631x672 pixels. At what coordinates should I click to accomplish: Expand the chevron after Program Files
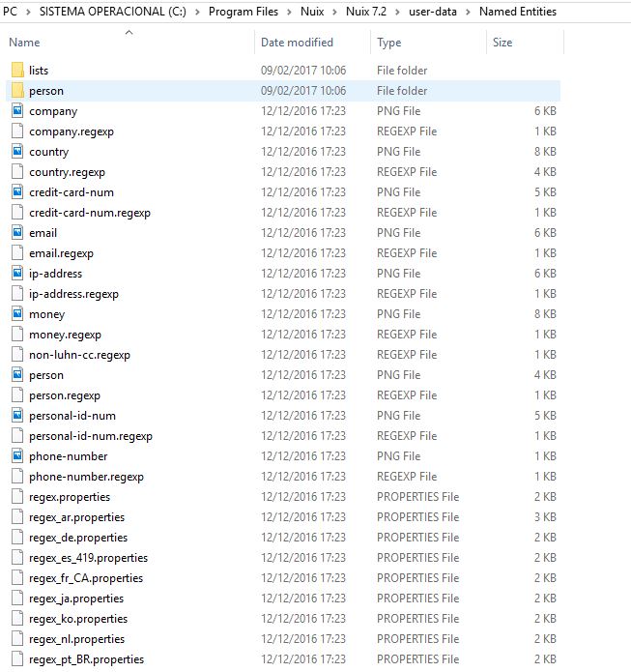pyautogui.click(x=290, y=12)
